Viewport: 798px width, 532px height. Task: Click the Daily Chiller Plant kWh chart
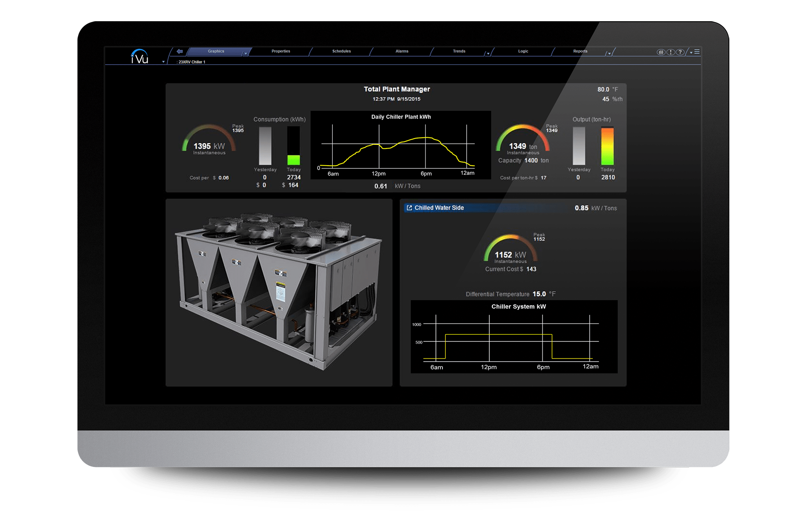point(401,145)
